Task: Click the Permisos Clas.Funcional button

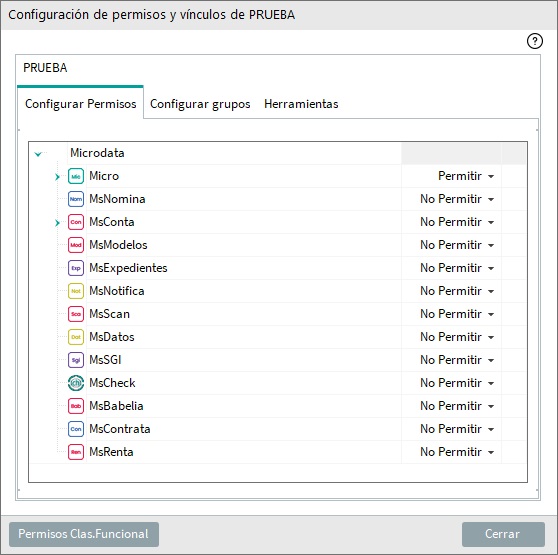Action: [84, 534]
